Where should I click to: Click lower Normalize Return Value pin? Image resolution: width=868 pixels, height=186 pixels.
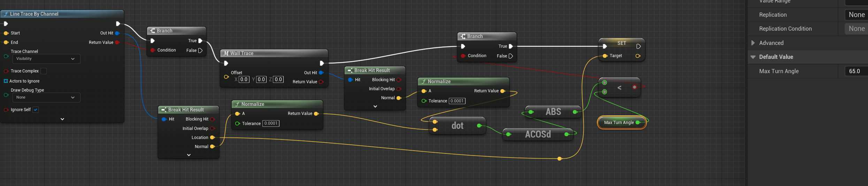pos(316,114)
